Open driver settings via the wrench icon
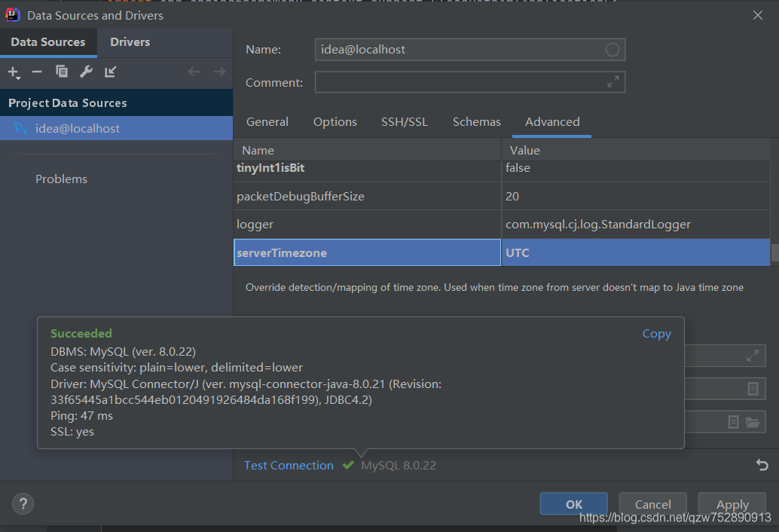The width and height of the screenshot is (779, 532). (86, 72)
